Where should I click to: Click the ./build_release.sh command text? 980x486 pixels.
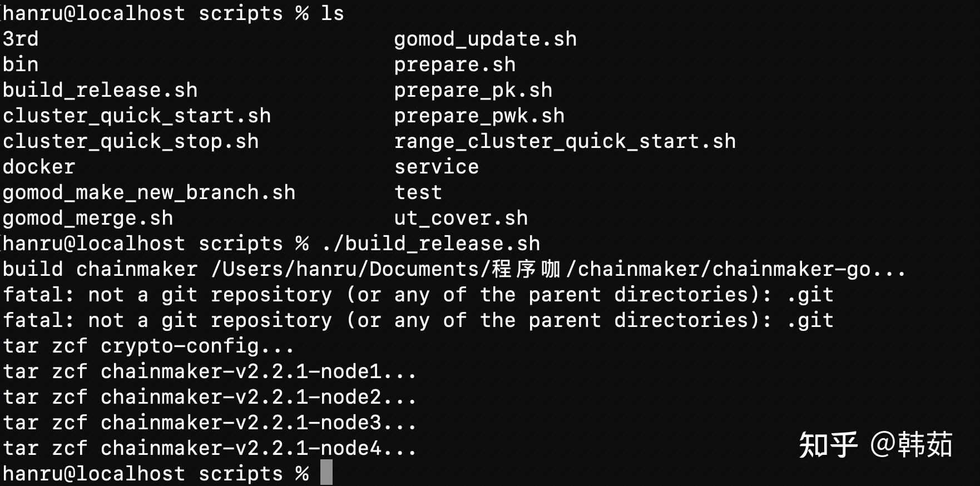coord(430,244)
